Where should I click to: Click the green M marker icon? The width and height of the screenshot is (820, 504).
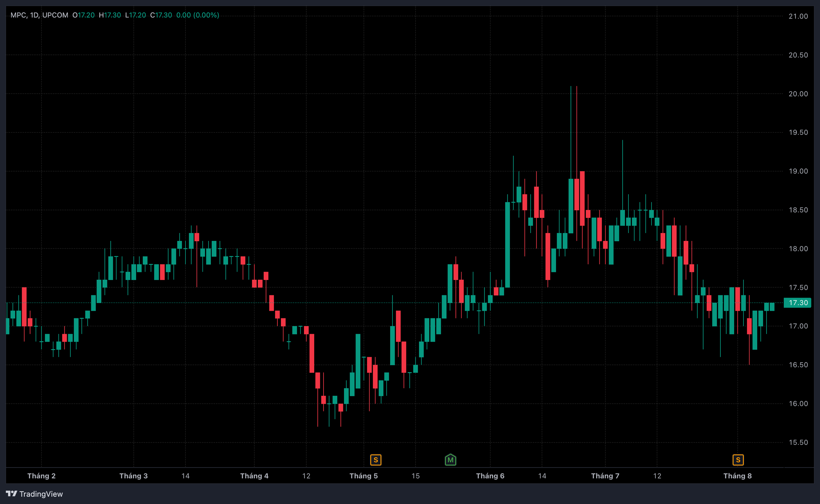[450, 460]
